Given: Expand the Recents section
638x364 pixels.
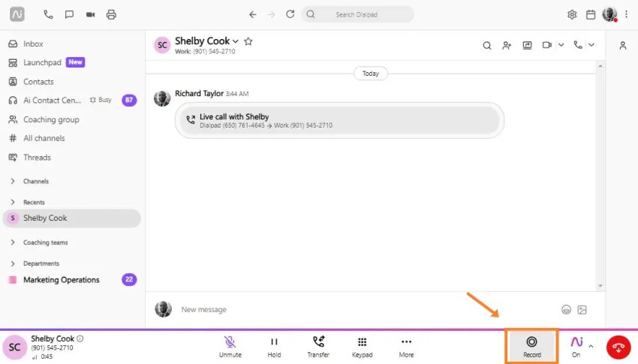Looking at the screenshot, I should pyautogui.click(x=13, y=202).
